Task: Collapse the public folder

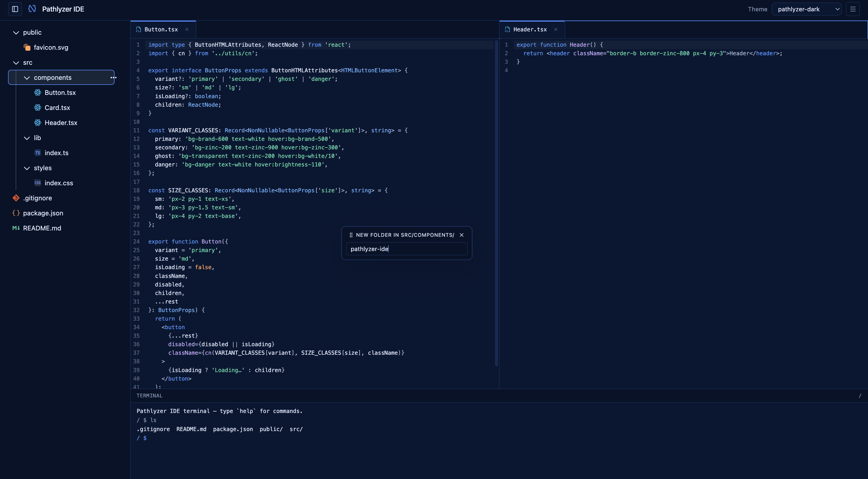Action: click(x=16, y=33)
